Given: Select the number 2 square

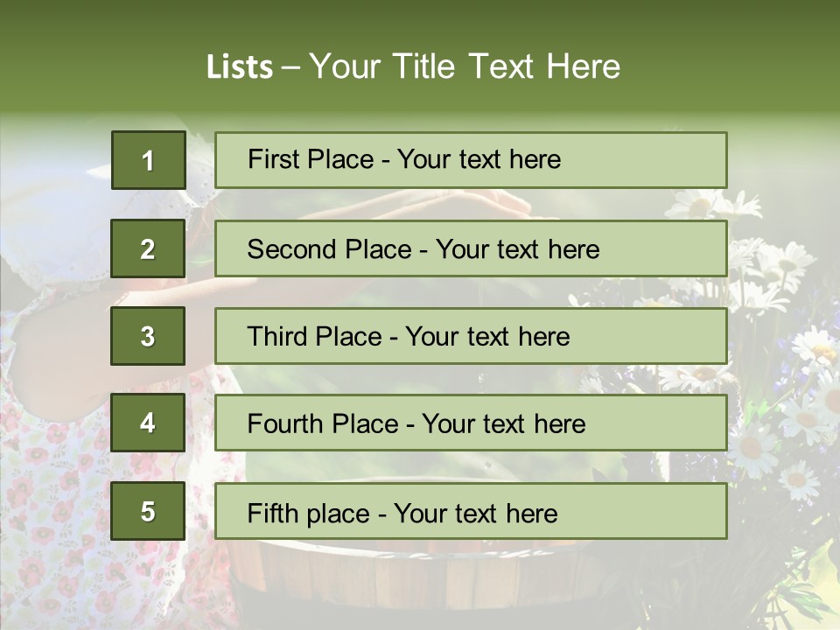Looking at the screenshot, I should 148,248.
